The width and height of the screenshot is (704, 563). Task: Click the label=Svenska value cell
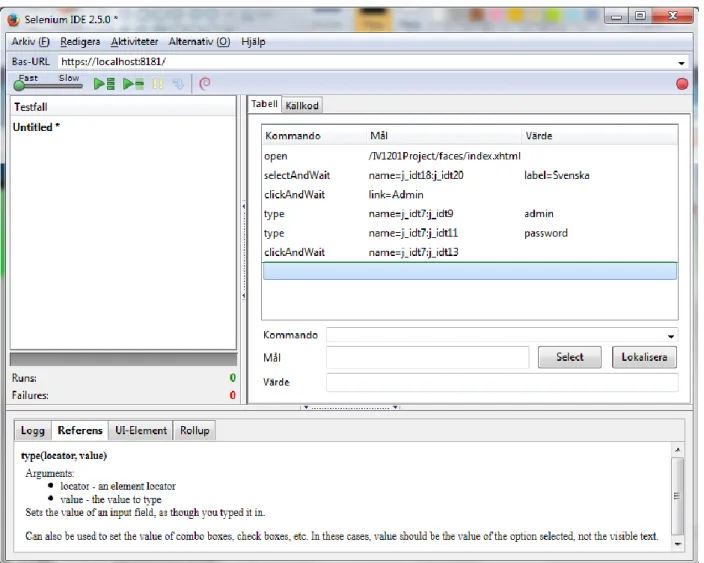tap(556, 176)
